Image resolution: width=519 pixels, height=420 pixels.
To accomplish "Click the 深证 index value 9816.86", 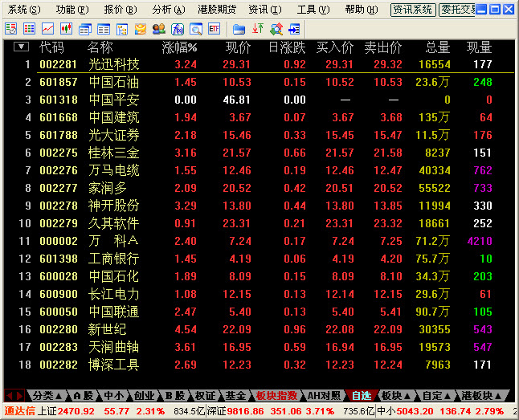I will click(x=245, y=411).
